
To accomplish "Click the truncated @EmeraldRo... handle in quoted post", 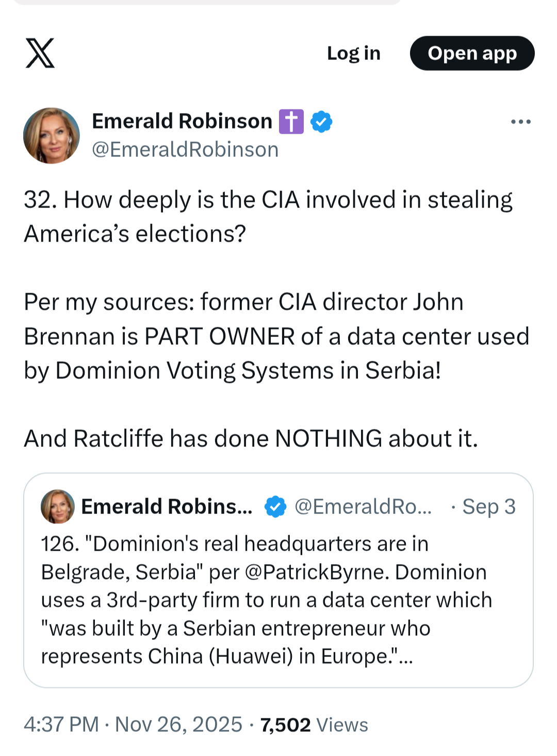I will click(x=363, y=507).
